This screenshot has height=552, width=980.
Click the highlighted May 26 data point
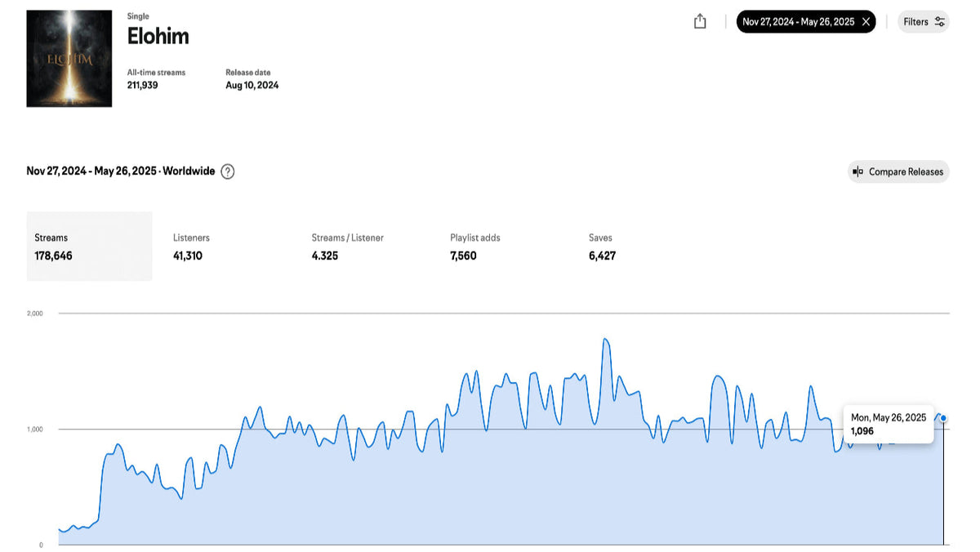(943, 417)
